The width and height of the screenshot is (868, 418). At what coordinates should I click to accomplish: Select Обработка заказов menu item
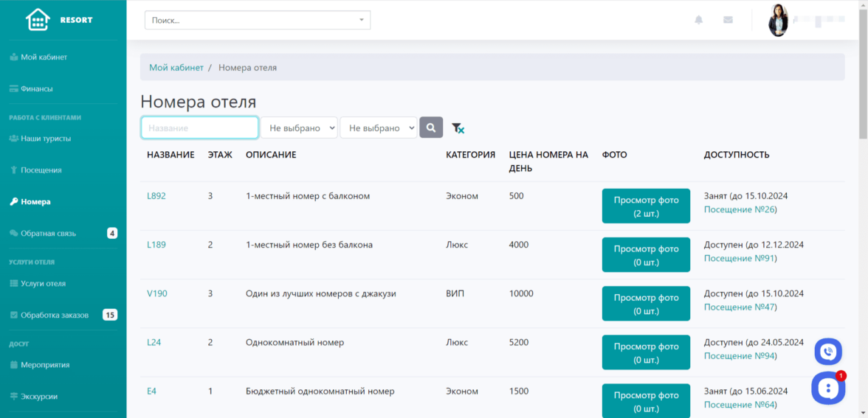54,315
